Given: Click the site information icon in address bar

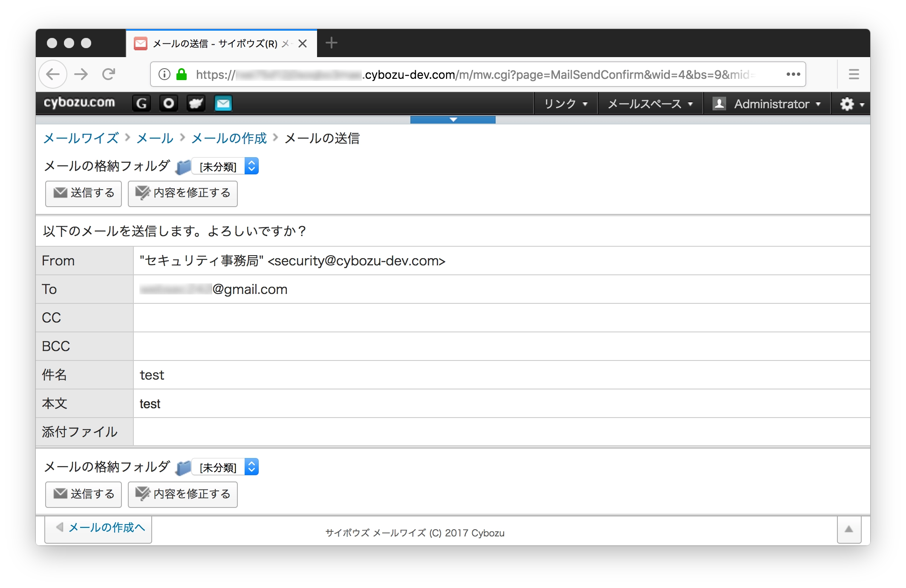Looking at the screenshot, I should click(x=164, y=75).
